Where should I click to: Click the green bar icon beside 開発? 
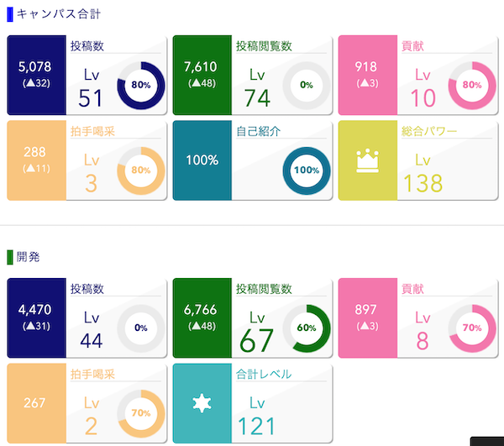pyautogui.click(x=9, y=258)
